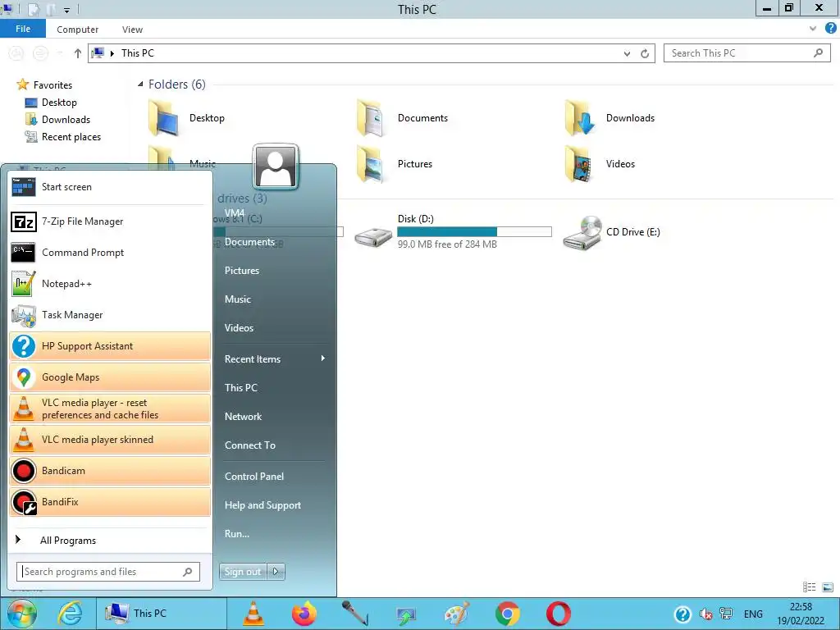The width and height of the screenshot is (840, 630).
Task: Open Music link in Start menu
Action: [x=237, y=299]
